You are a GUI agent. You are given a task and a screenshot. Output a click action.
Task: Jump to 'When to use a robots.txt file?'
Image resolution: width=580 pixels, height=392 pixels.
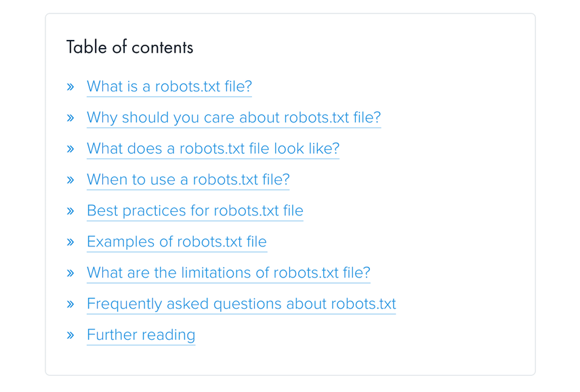[x=188, y=180]
